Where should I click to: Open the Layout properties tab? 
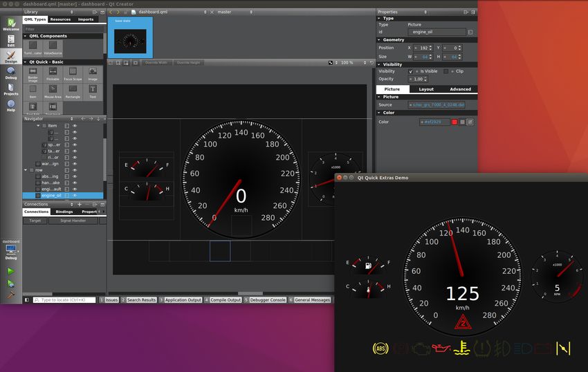pos(426,89)
